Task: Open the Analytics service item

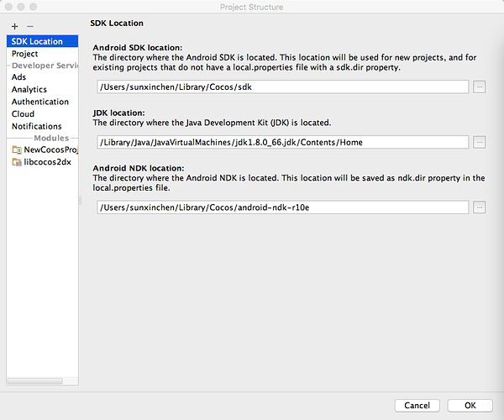Action: (x=29, y=89)
